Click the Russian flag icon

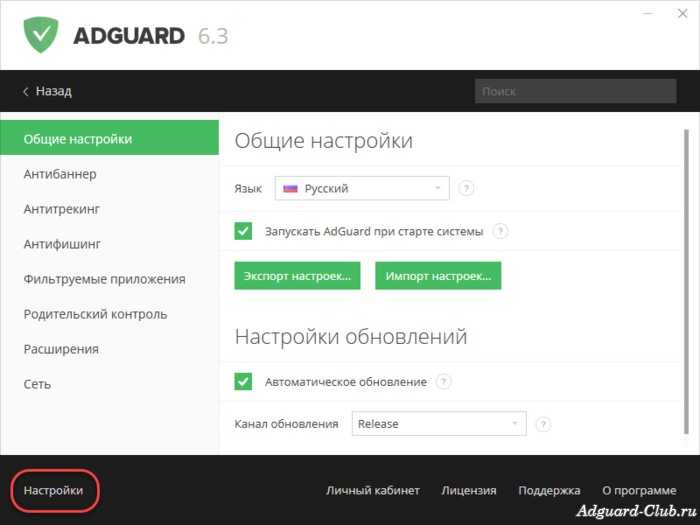pyautogui.click(x=290, y=188)
